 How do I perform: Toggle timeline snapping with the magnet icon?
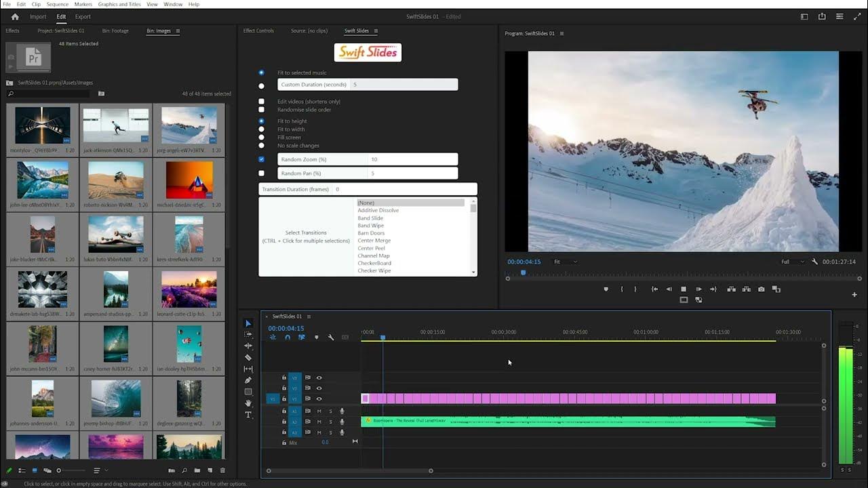click(x=286, y=337)
